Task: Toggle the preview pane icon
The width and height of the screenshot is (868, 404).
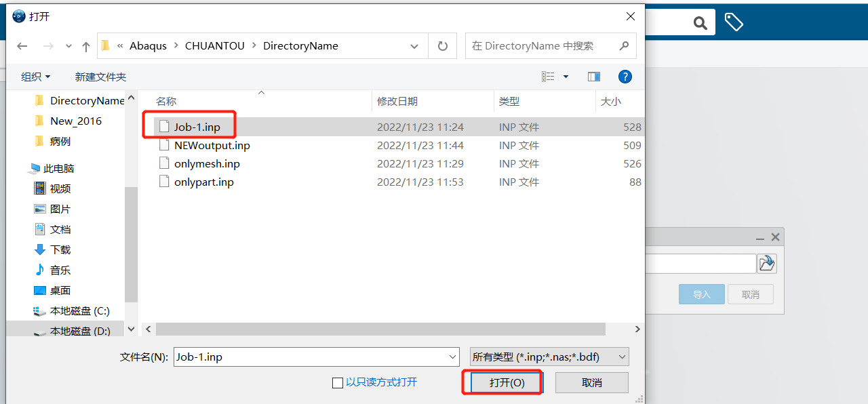Action: [593, 77]
